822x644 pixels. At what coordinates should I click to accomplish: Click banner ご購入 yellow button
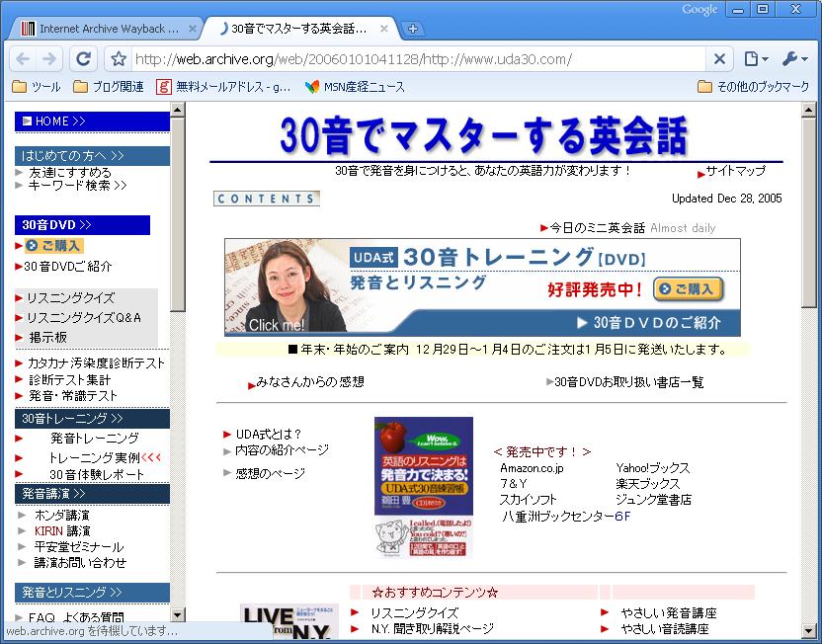coord(688,289)
